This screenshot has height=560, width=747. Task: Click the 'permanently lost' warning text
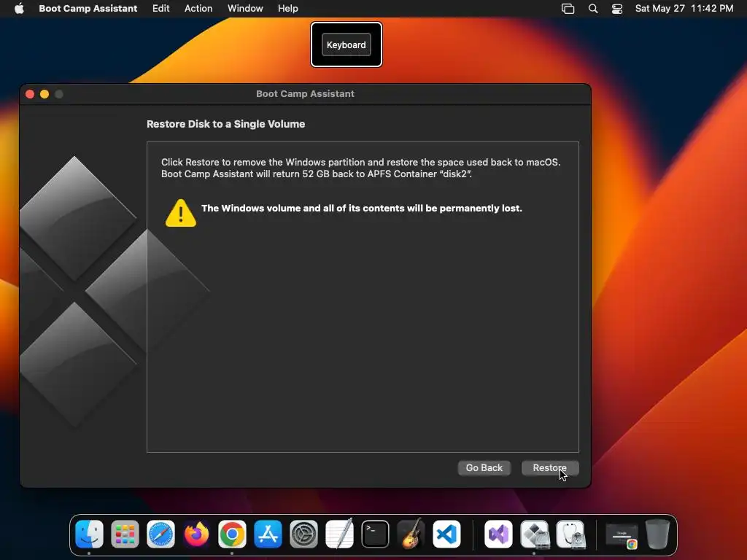coord(362,208)
